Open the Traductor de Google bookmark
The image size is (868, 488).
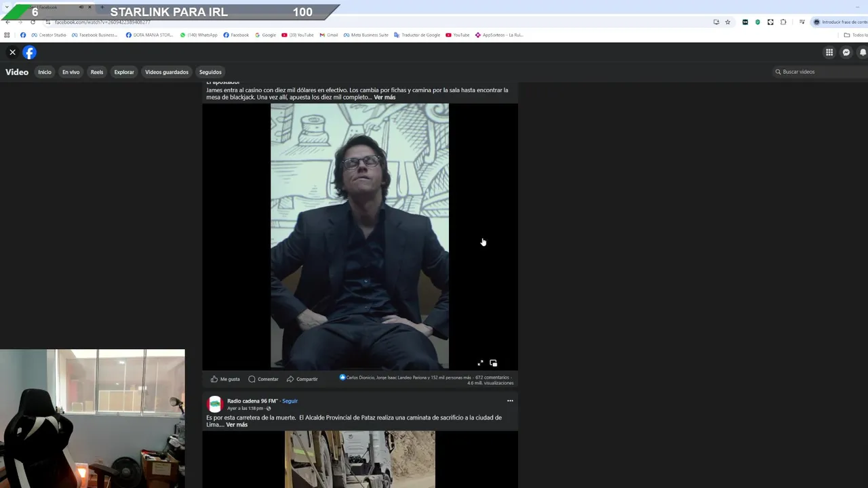(417, 35)
